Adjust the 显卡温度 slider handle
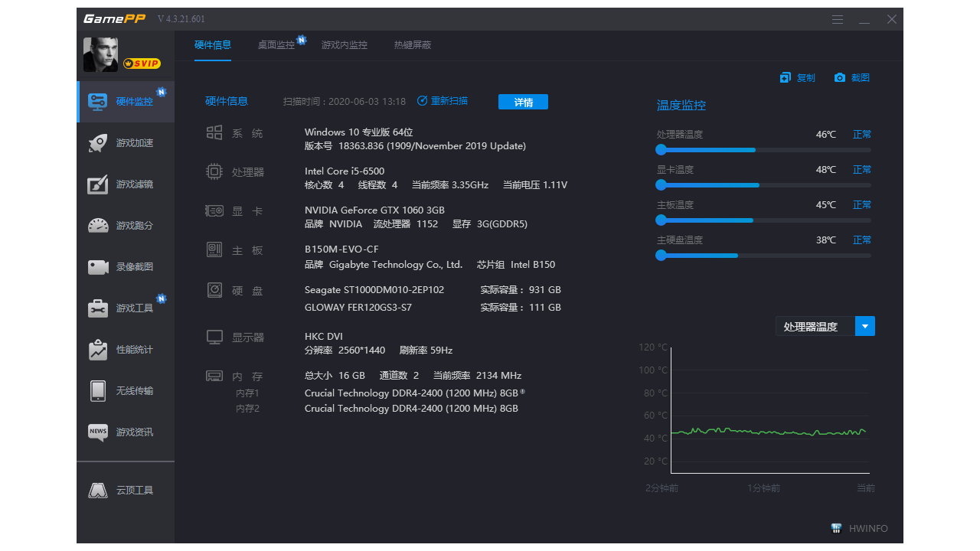The height and width of the screenshot is (551, 980). [x=661, y=185]
